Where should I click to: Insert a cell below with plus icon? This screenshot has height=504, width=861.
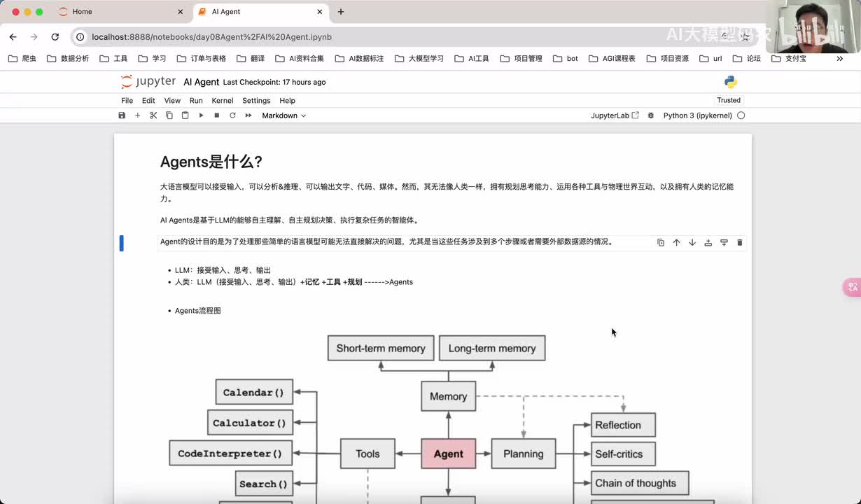[x=137, y=115]
